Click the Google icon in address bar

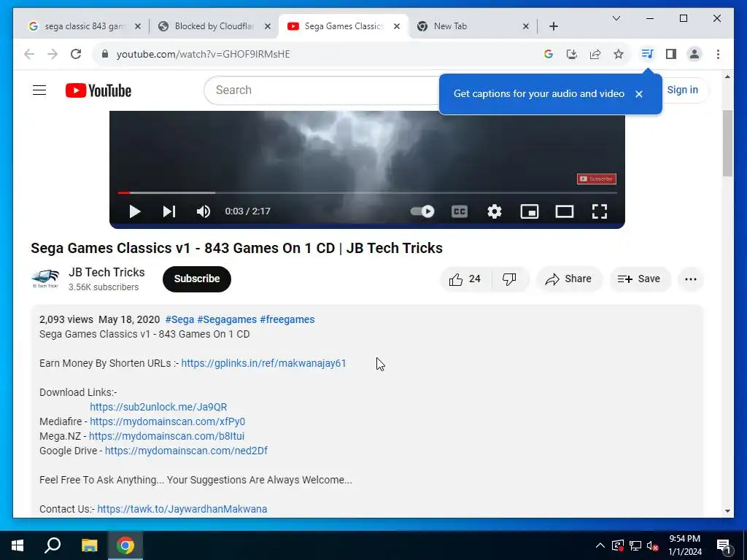pyautogui.click(x=549, y=54)
